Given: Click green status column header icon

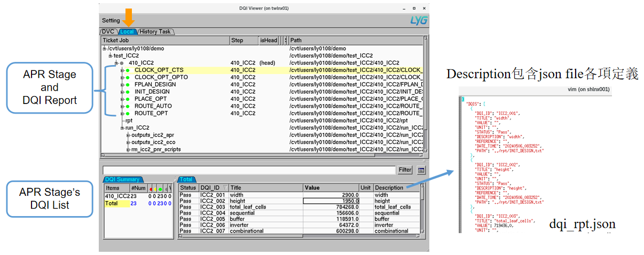Looking at the screenshot, I should point(160,188).
